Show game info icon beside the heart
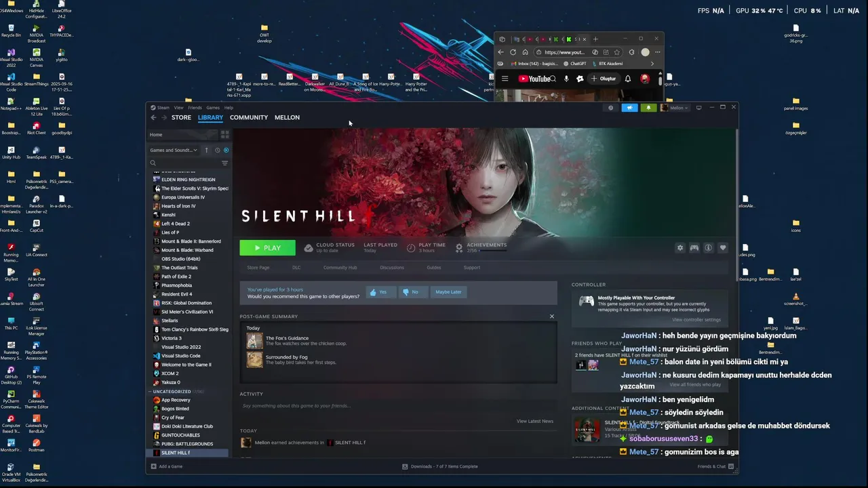Image resolution: width=868 pixels, height=488 pixels. [709, 248]
